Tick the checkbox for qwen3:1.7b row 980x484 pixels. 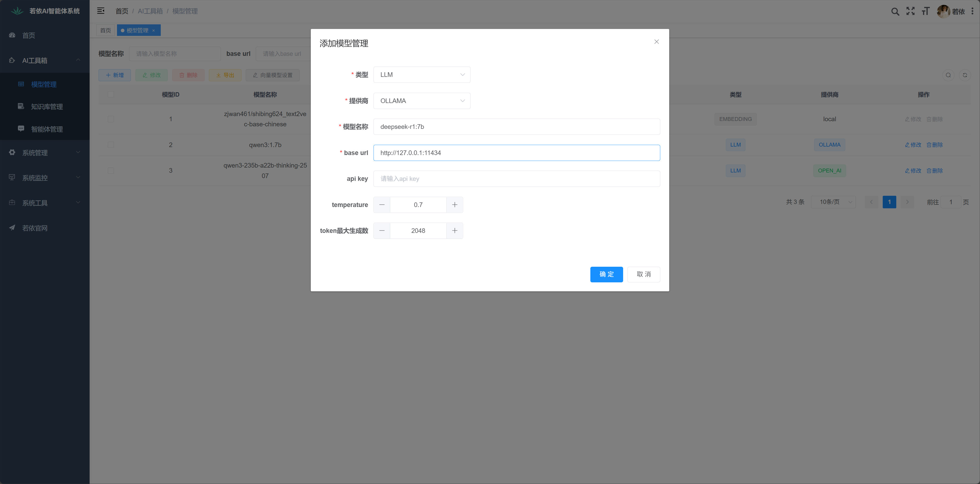pos(111,145)
